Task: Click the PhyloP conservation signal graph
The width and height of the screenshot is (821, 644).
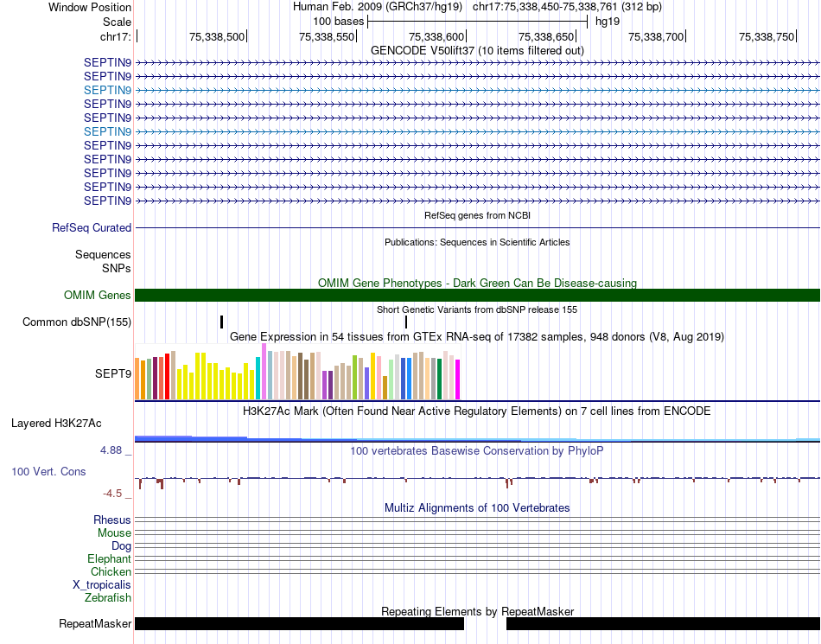Action: [477, 481]
